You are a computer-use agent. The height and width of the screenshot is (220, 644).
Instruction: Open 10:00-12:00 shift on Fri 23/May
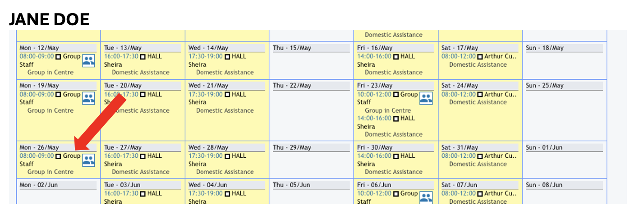tap(374, 95)
